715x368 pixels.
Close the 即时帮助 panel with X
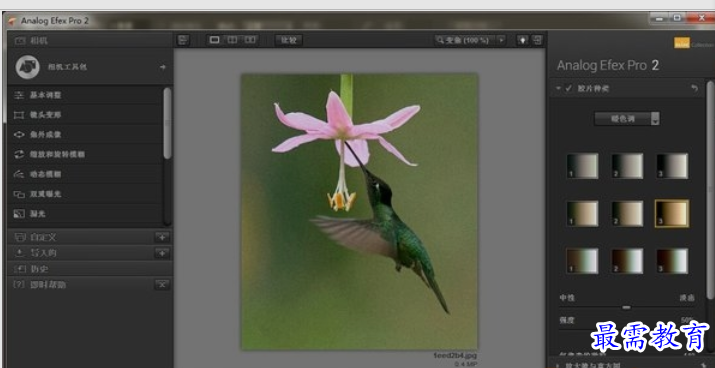coord(162,285)
